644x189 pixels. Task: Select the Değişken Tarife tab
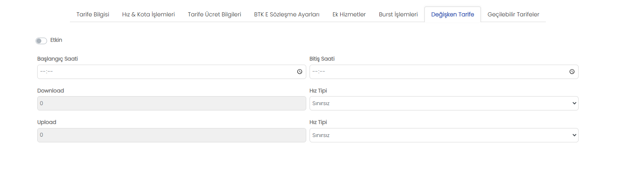pyautogui.click(x=453, y=14)
